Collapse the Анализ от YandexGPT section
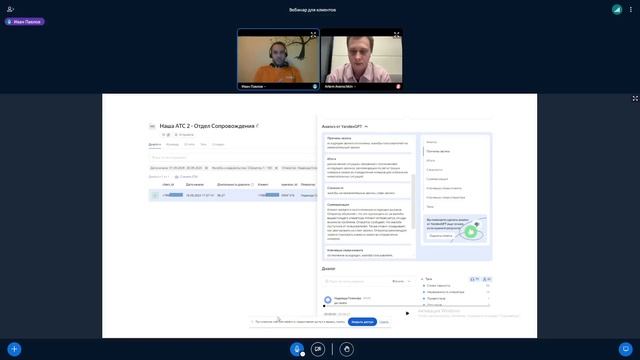The width and height of the screenshot is (640, 360). 366,127
